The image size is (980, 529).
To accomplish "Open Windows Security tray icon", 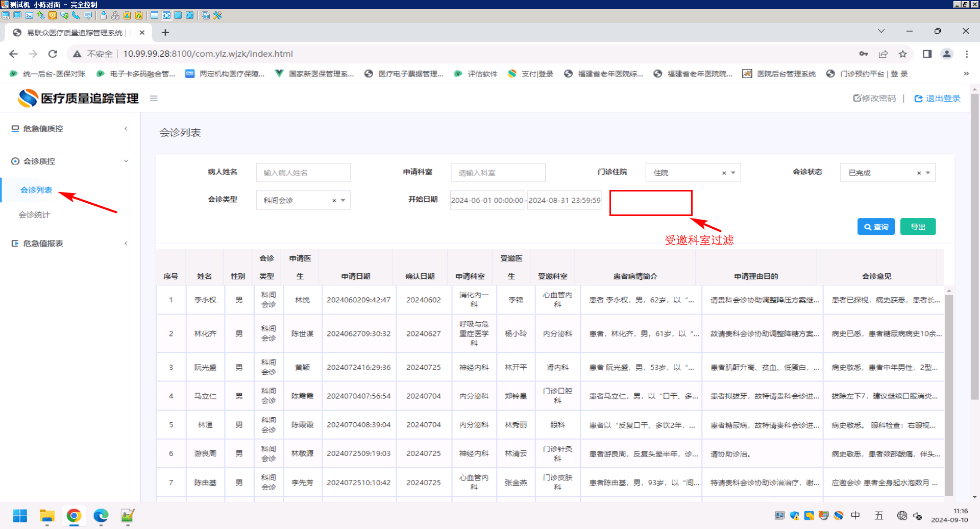I will (794, 516).
